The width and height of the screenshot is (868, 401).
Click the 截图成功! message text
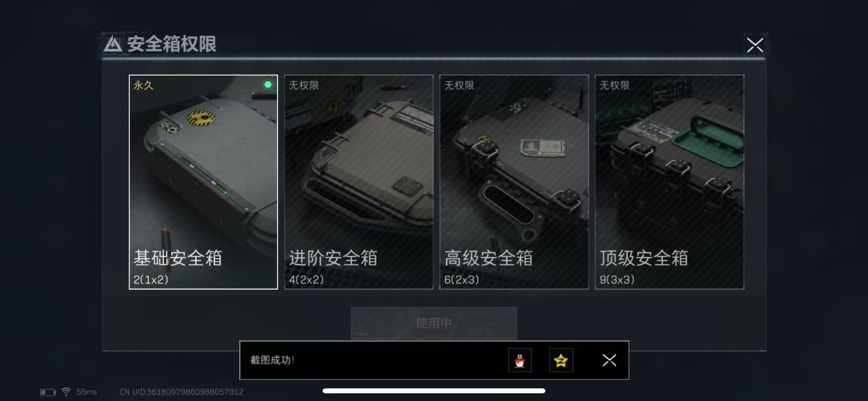(272, 360)
